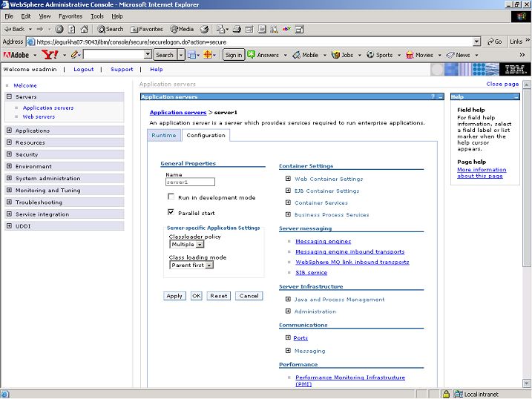Open the File menu

tap(9, 16)
